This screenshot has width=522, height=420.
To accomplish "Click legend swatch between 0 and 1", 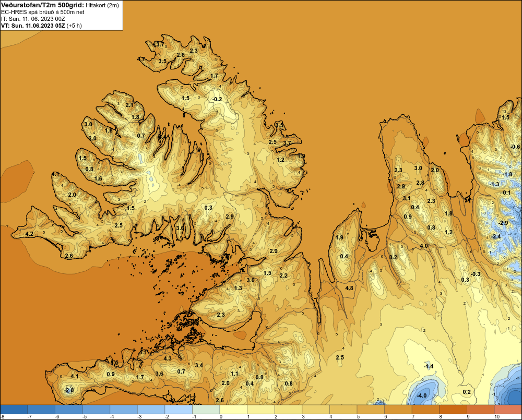I will (x=233, y=410).
